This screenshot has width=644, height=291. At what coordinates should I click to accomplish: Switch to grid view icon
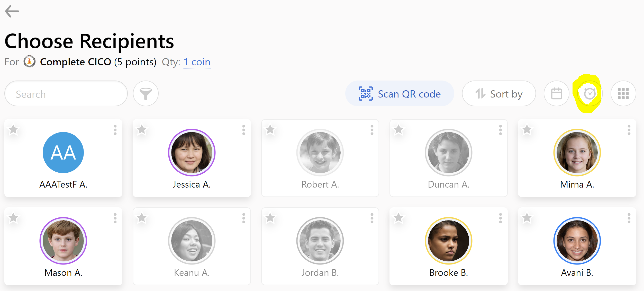click(623, 93)
